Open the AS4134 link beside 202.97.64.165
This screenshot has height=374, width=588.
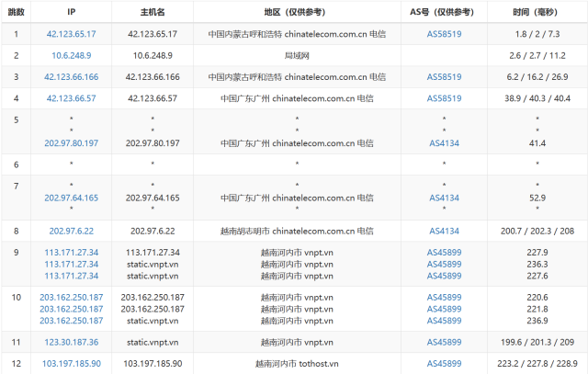[444, 198]
